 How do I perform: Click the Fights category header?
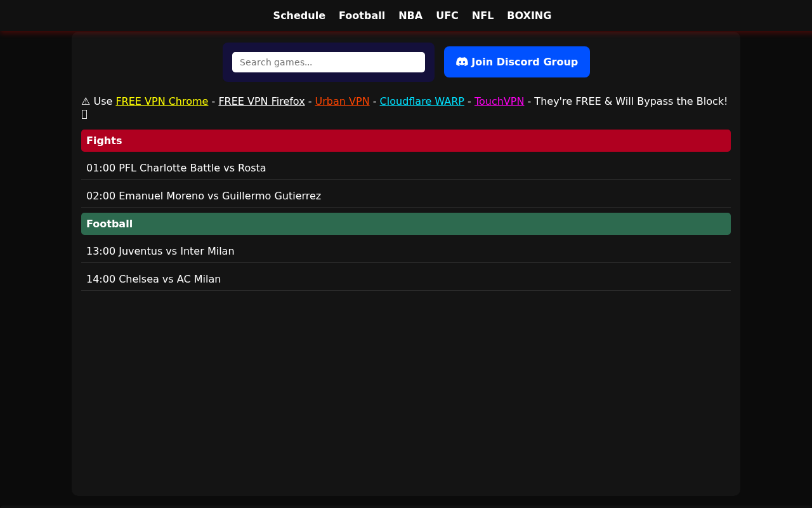406,140
